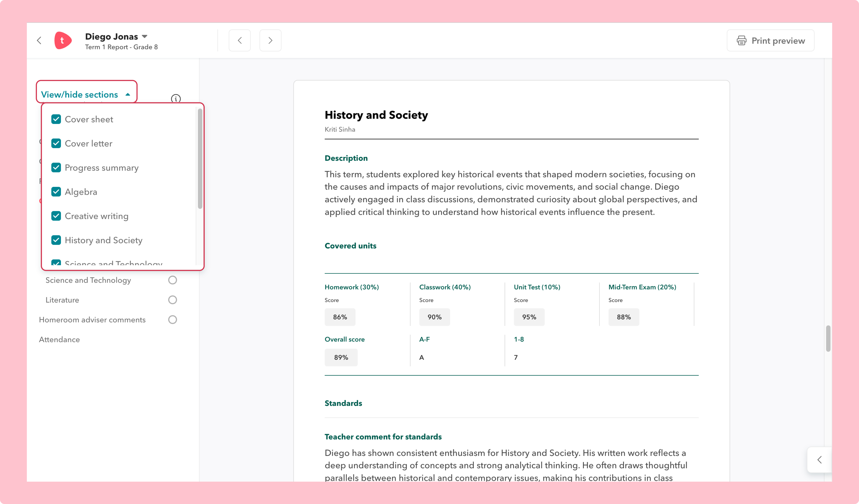Image resolution: width=859 pixels, height=504 pixels.
Task: Click the teacher name Kriti Sinha
Action: tap(340, 129)
